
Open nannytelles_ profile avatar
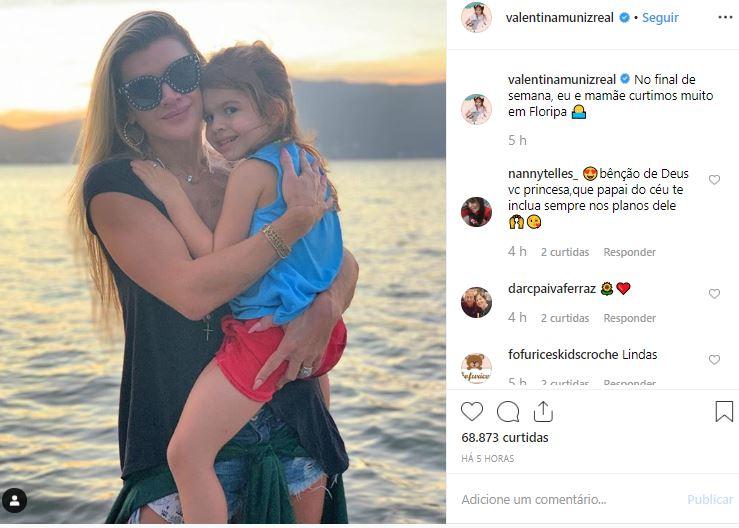(x=476, y=212)
